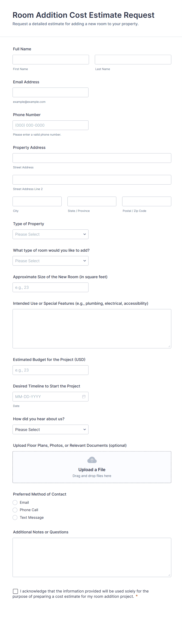Click the Upload a File area
This screenshot has width=182, height=644.
pyautogui.click(x=92, y=470)
